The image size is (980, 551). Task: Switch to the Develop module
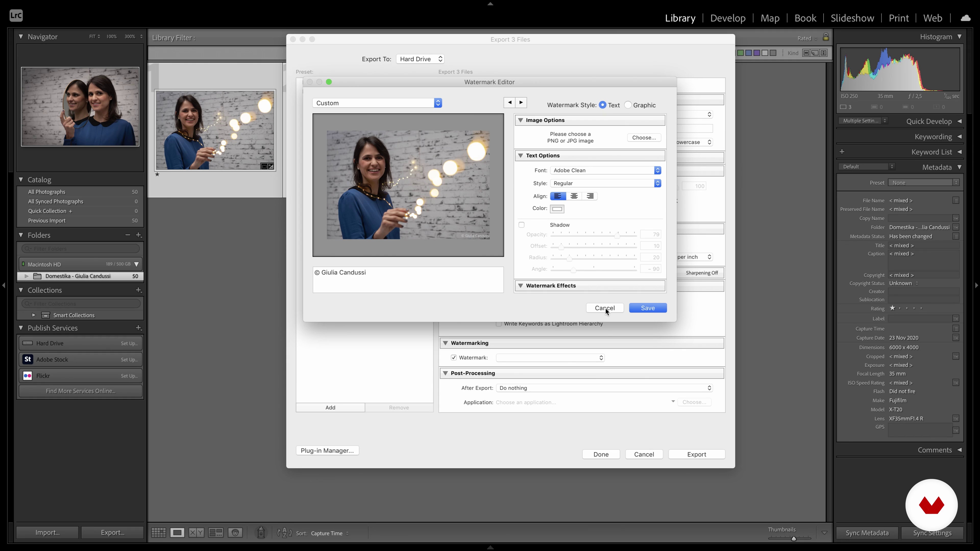tap(727, 18)
